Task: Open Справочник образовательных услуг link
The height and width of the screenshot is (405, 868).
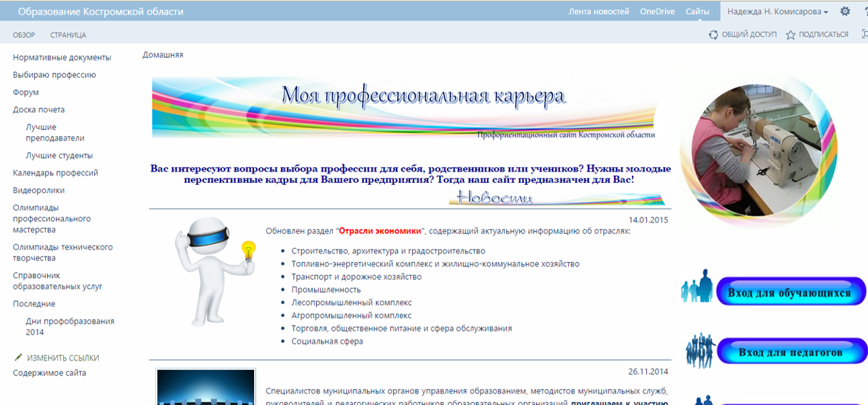Action: click(x=58, y=281)
